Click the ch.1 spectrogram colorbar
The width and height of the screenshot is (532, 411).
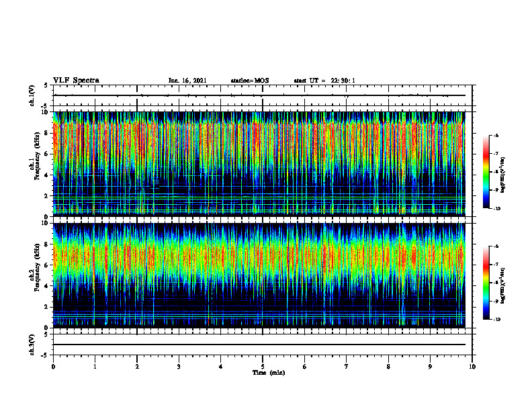point(486,172)
